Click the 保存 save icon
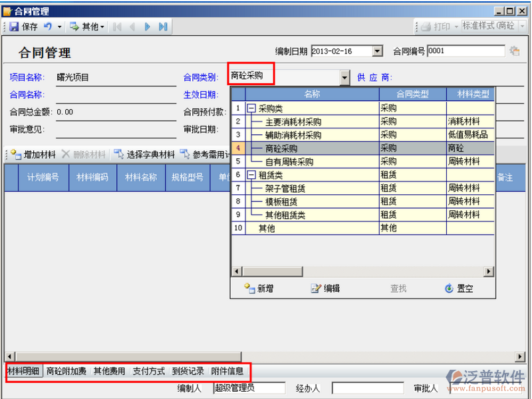532x399 pixels. 14,27
